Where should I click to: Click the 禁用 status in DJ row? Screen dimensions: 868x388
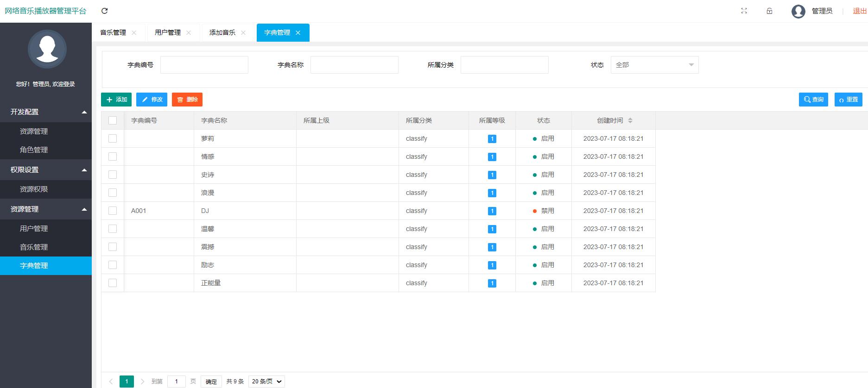click(x=544, y=211)
